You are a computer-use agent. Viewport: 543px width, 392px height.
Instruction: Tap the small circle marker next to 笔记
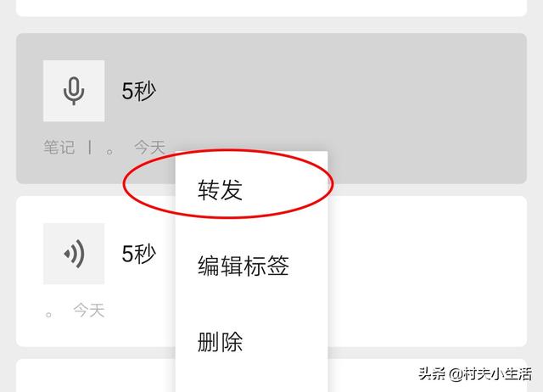109,151
